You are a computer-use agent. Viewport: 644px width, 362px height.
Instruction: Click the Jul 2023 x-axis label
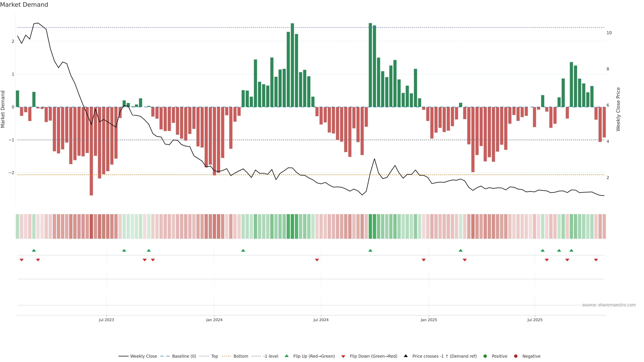tap(106, 320)
